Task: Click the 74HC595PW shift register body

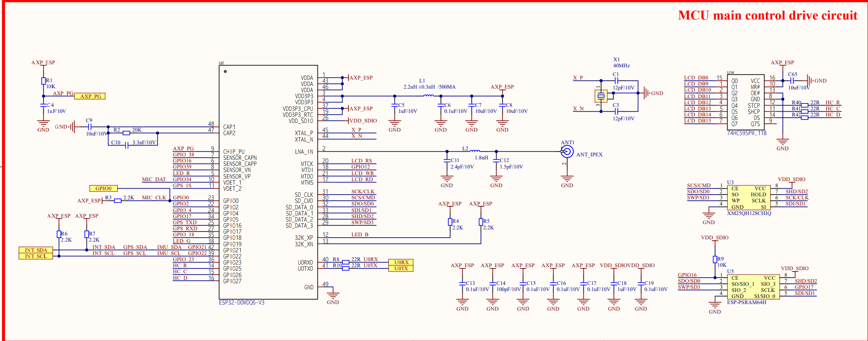Action: (745, 102)
